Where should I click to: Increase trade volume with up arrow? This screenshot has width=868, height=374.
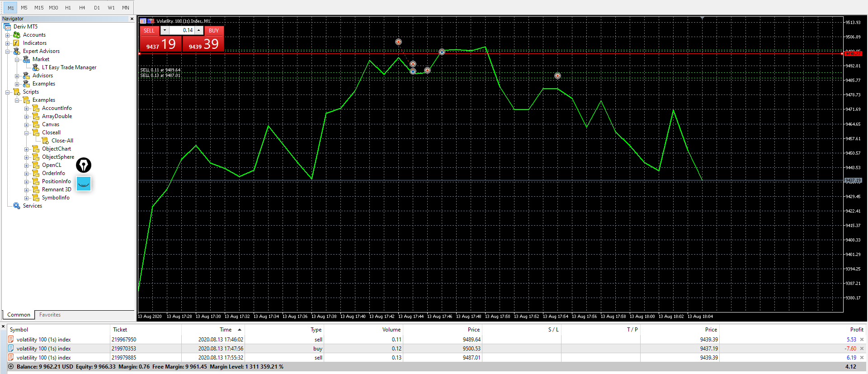199,30
